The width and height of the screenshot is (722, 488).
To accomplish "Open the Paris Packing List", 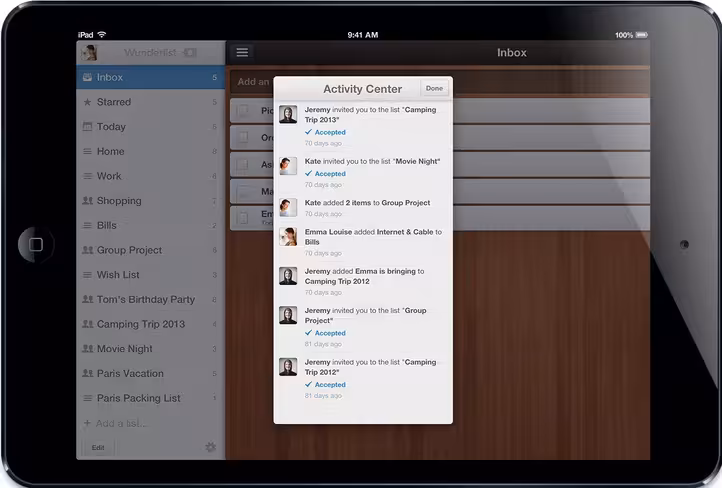I will point(151,398).
